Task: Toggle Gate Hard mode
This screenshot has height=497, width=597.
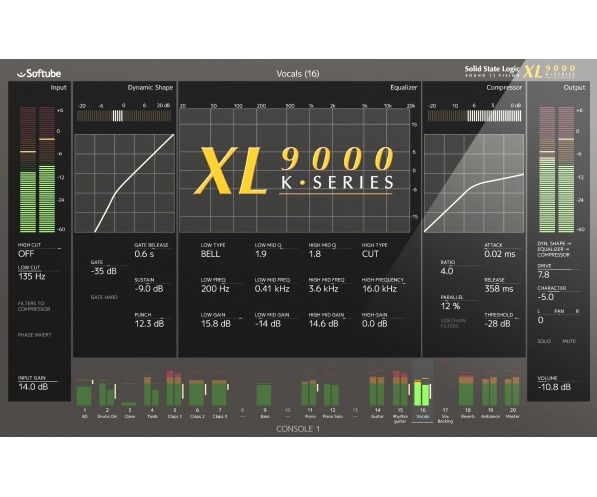Action: click(104, 297)
